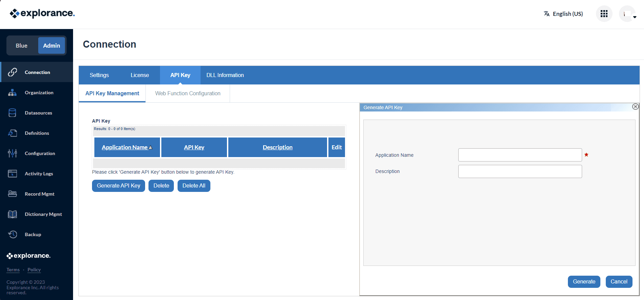Open the License tab
644x300 pixels.
pos(140,75)
